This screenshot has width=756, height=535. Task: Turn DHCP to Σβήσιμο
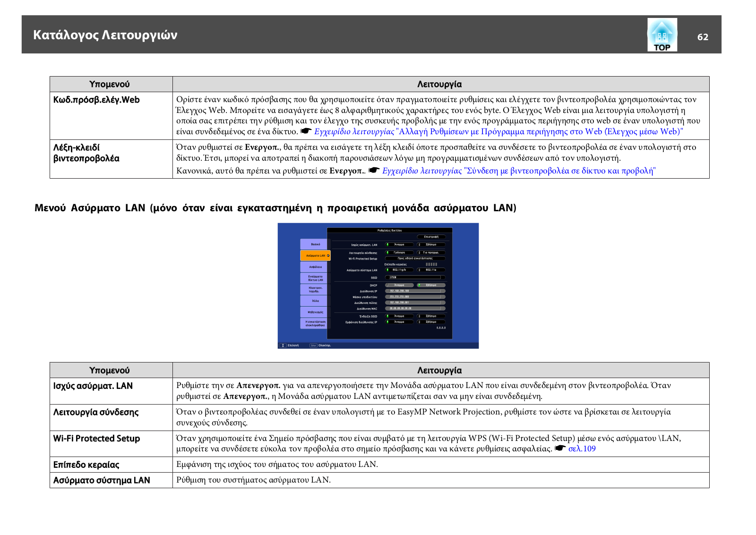(x=431, y=285)
